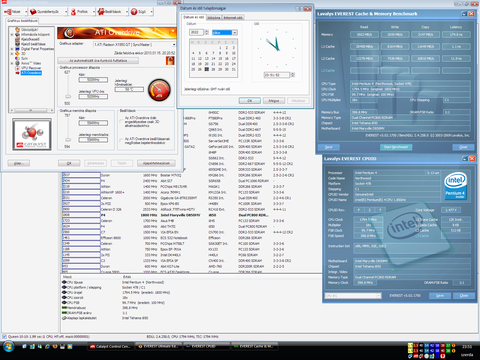Screen dimensions: 480x360
Task: Click the tree horizontal scrollbar
Action: [32, 110]
